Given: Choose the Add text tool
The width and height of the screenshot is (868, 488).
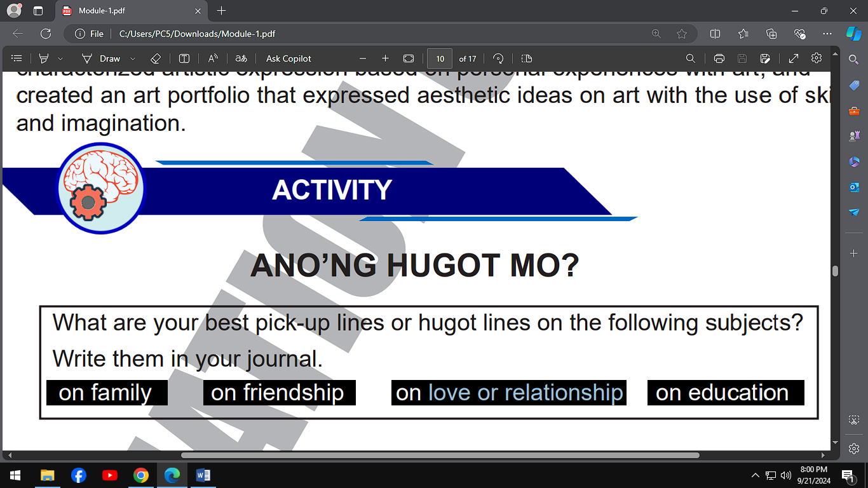Looking at the screenshot, I should click(x=184, y=58).
